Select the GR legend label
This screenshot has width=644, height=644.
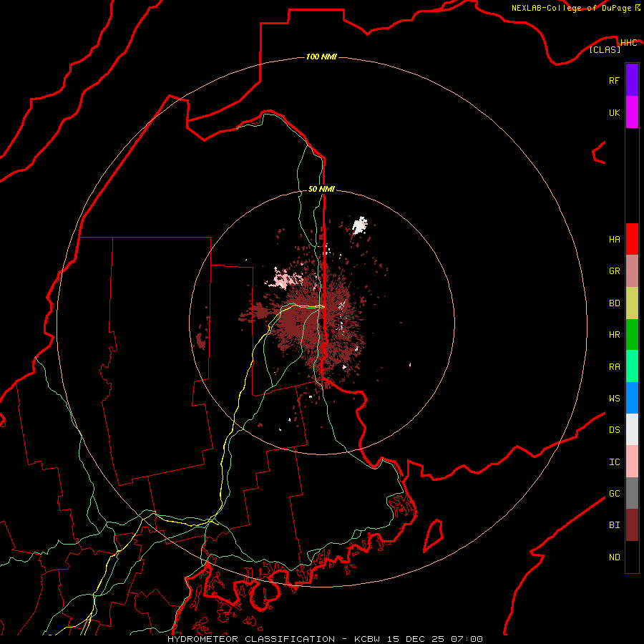click(614, 271)
